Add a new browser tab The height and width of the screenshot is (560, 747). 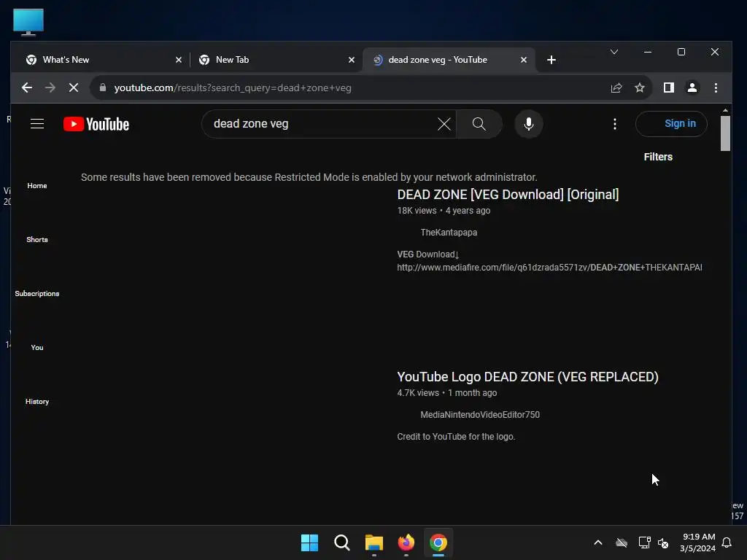(551, 60)
